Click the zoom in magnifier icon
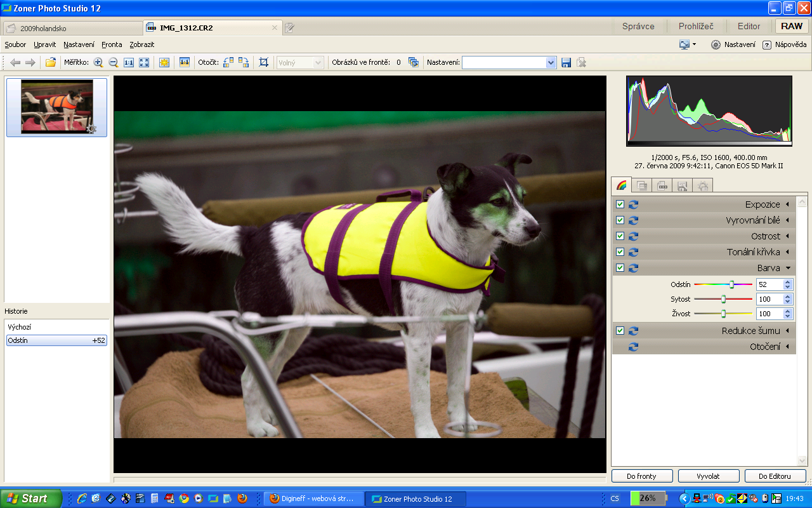 tap(98, 62)
